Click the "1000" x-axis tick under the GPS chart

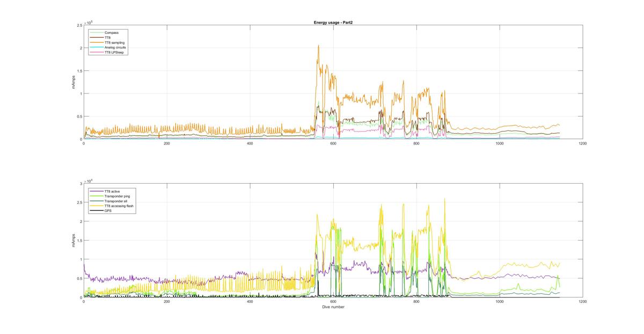click(500, 302)
